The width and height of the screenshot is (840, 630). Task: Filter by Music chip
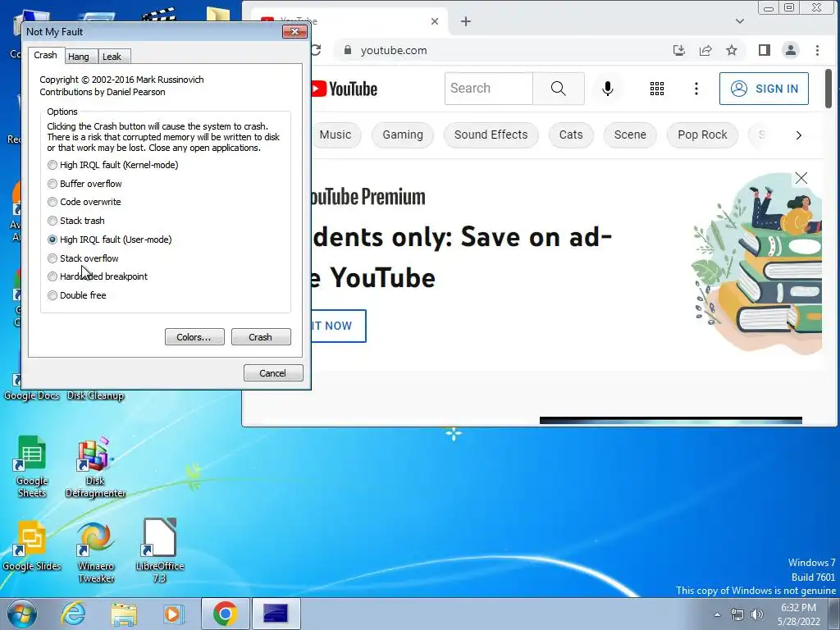(x=336, y=135)
